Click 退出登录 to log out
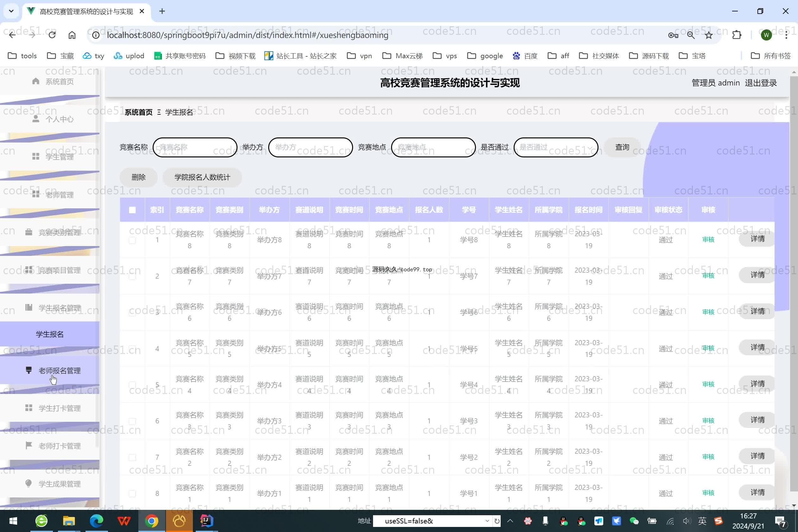The width and height of the screenshot is (798, 532). coord(760,83)
